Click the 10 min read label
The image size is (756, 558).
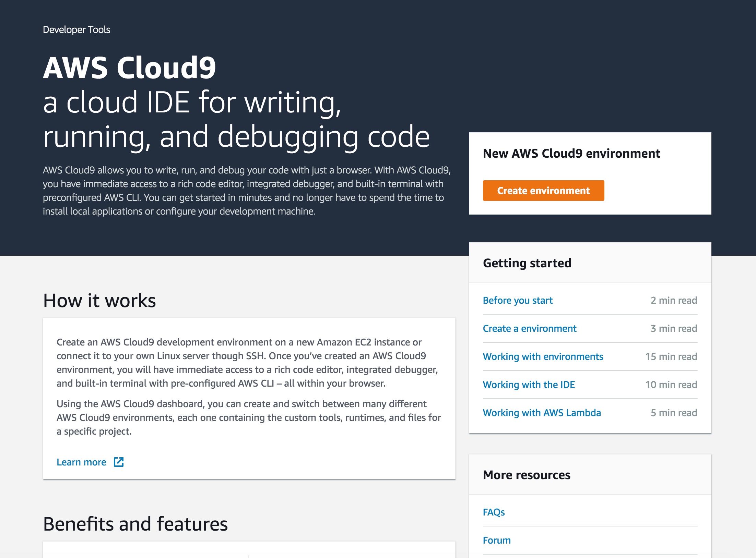(671, 385)
